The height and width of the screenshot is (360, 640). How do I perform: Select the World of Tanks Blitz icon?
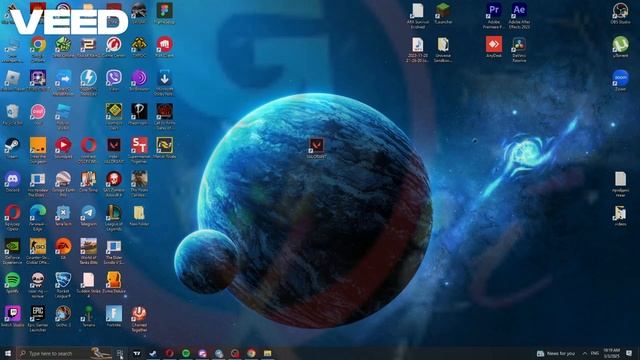coord(89,247)
